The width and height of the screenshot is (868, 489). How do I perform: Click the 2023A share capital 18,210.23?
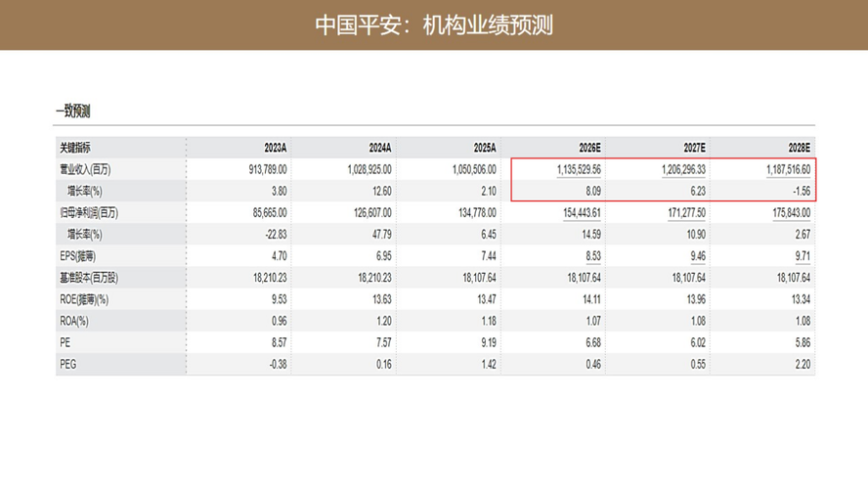click(x=270, y=278)
